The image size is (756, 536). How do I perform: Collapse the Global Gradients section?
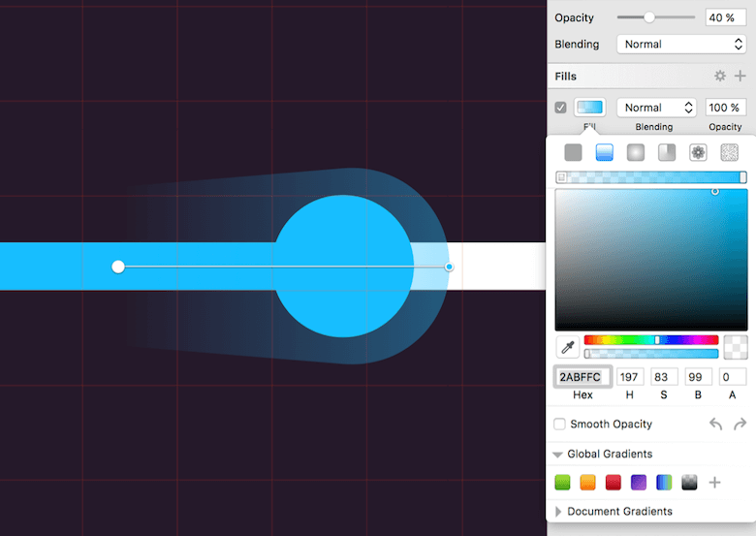558,455
